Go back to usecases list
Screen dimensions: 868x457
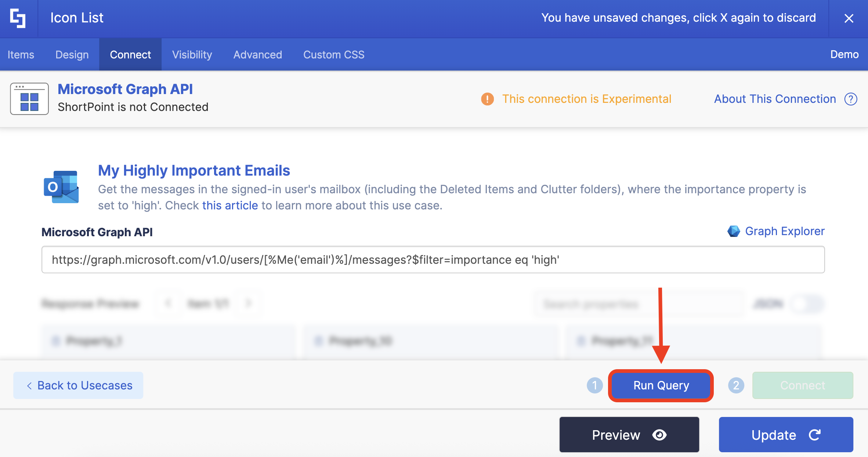point(78,385)
